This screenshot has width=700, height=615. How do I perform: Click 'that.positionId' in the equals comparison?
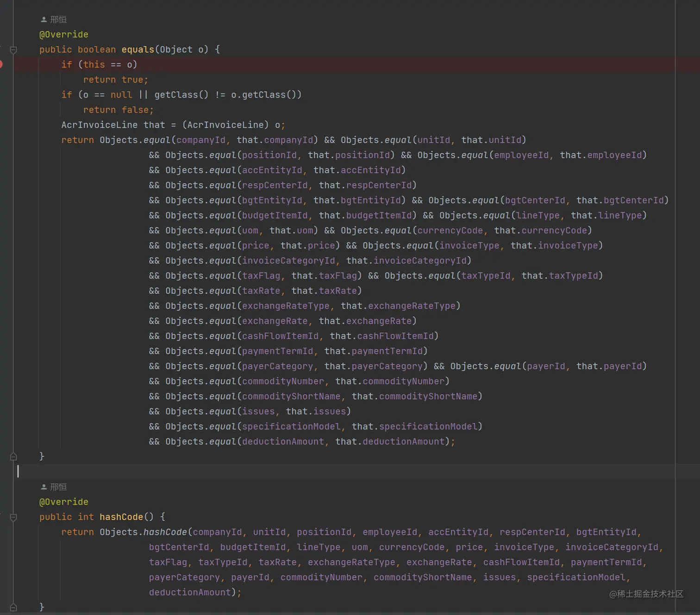pos(349,155)
